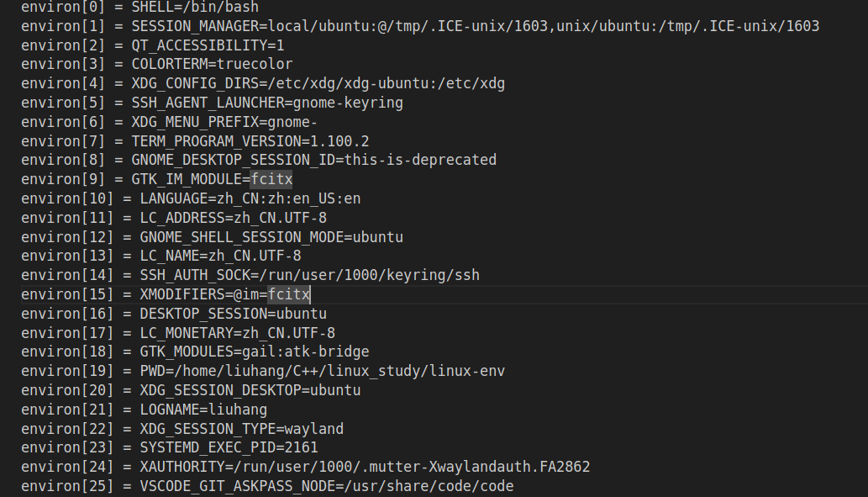
Task: Click the SESSION_MANAGER path text
Action: coord(543,26)
